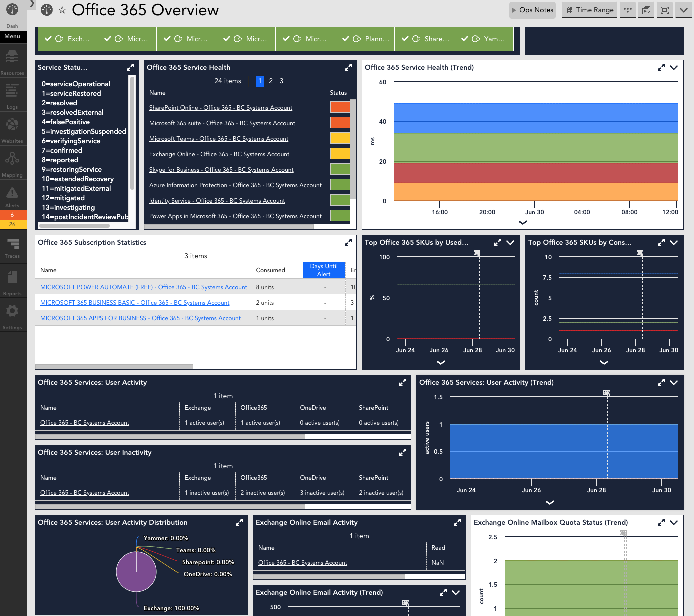
Task: Expand User Activity (Trend) widget fullscreen
Action: 661,382
